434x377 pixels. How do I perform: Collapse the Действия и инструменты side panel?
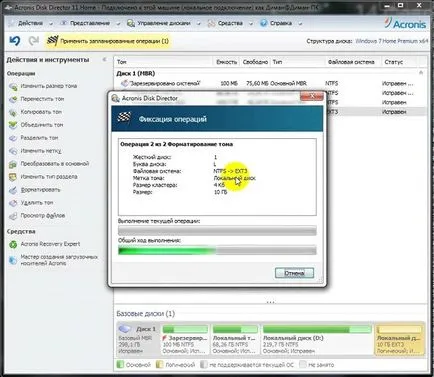point(104,59)
